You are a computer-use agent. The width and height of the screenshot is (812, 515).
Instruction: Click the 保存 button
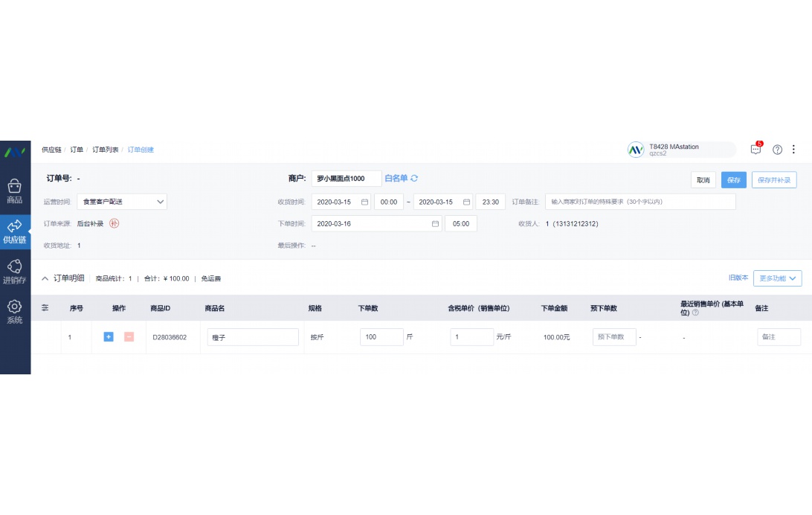733,180
